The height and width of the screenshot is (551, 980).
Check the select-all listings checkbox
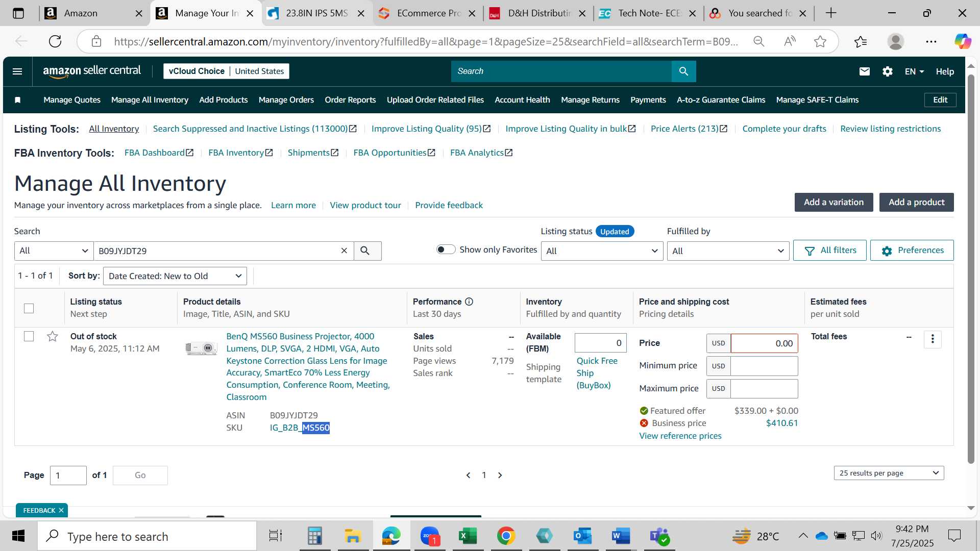29,308
